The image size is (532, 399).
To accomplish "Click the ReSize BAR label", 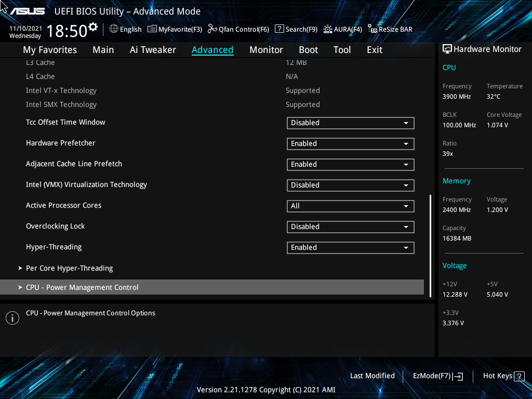I will point(395,29).
